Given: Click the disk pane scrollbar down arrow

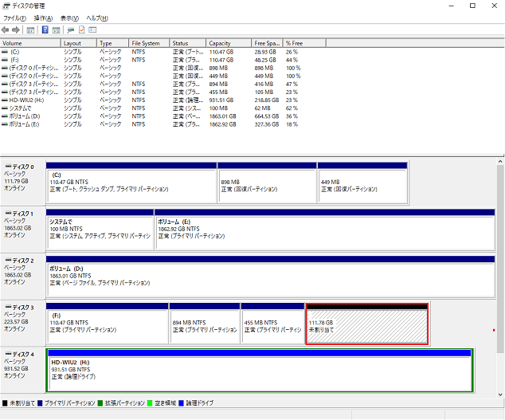Looking at the screenshot, I should coord(500,394).
